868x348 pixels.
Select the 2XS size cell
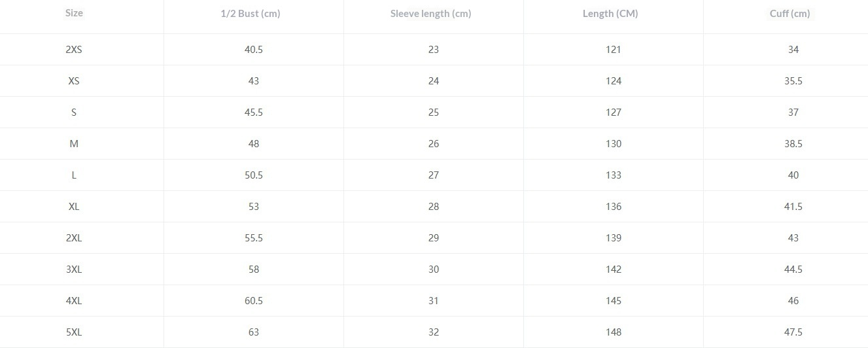74,50
